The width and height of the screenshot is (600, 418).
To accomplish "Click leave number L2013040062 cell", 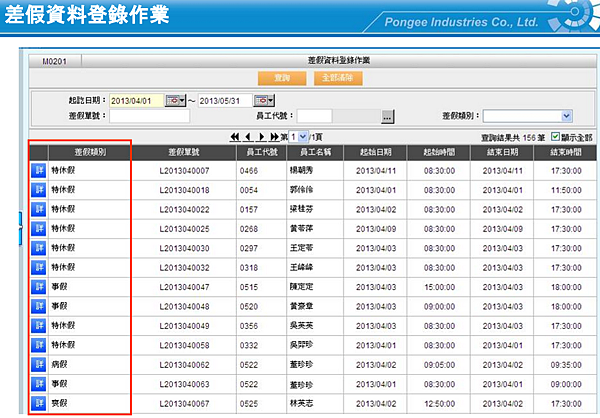I will tap(184, 365).
